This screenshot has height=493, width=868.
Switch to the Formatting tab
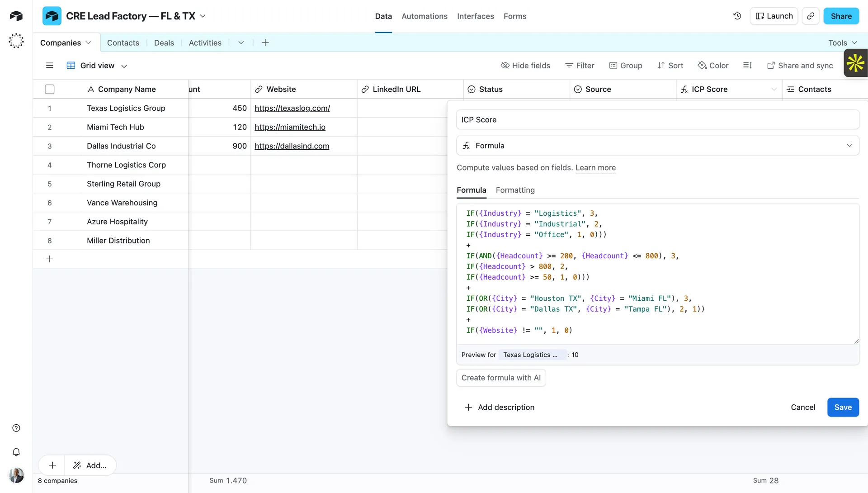515,190
